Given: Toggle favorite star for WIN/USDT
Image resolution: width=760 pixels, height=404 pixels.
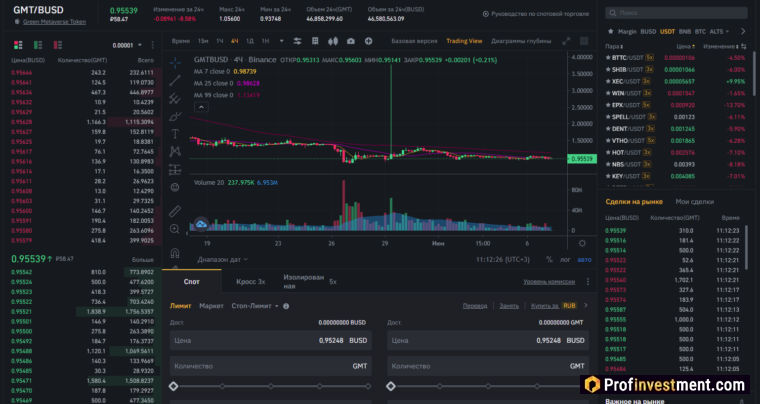Looking at the screenshot, I should [x=608, y=93].
